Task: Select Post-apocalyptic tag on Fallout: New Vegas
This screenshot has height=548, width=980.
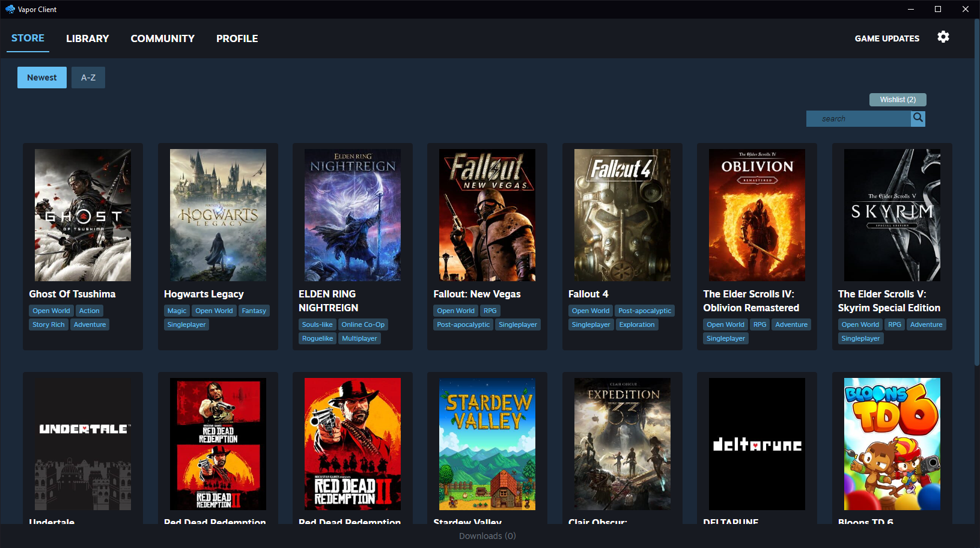Action: point(463,324)
